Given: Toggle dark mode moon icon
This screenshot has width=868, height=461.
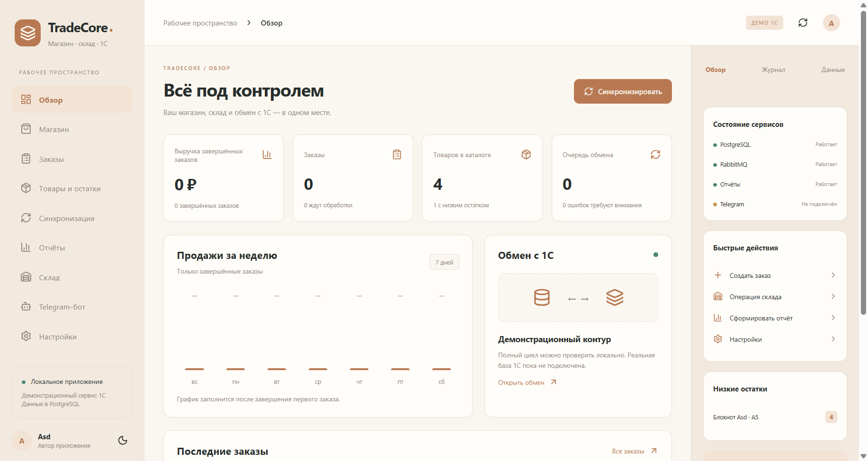Looking at the screenshot, I should point(123,441).
